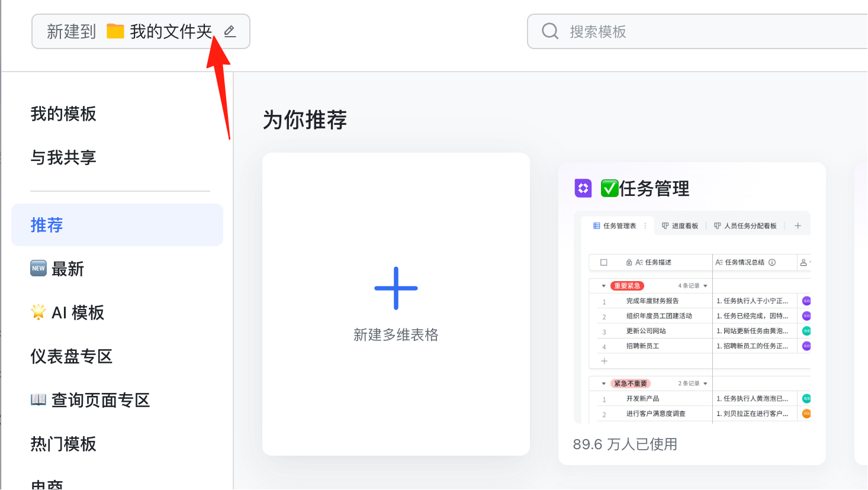Collapse the 紧急不重要 group in the preview
The height and width of the screenshot is (490, 868).
603,383
